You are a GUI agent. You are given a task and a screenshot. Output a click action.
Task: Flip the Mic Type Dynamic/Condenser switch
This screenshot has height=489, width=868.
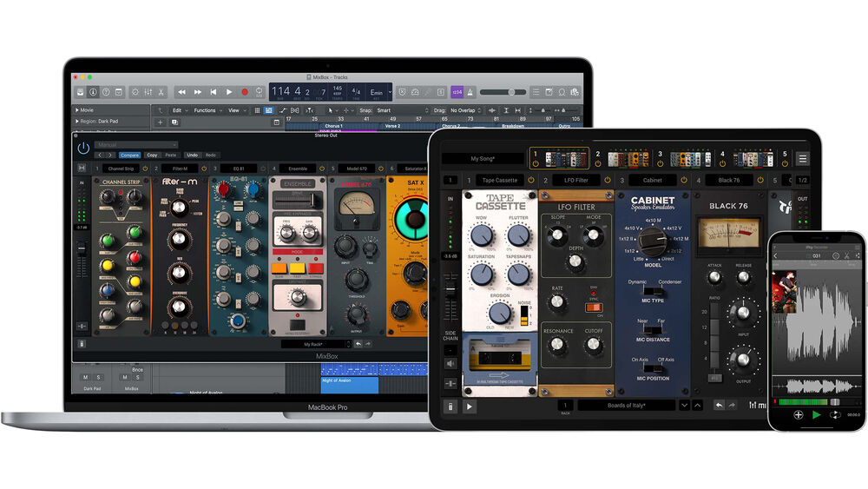653,291
